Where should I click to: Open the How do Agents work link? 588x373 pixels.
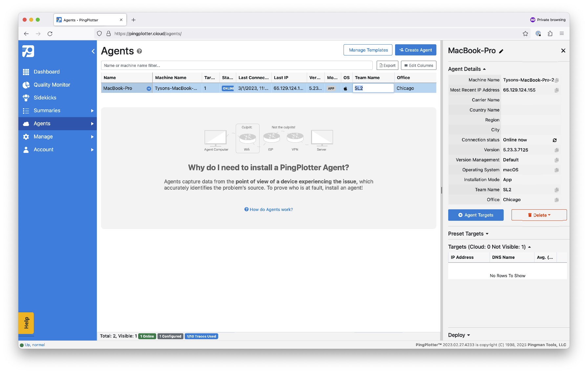tap(268, 209)
